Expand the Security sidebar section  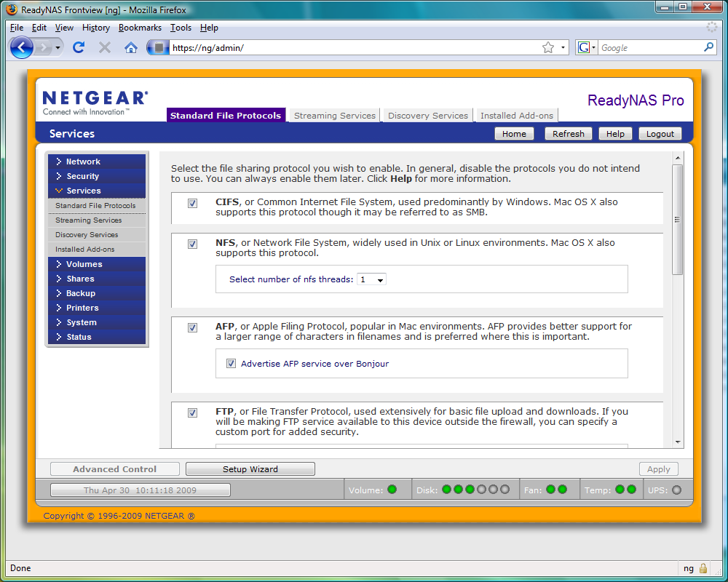pos(97,176)
